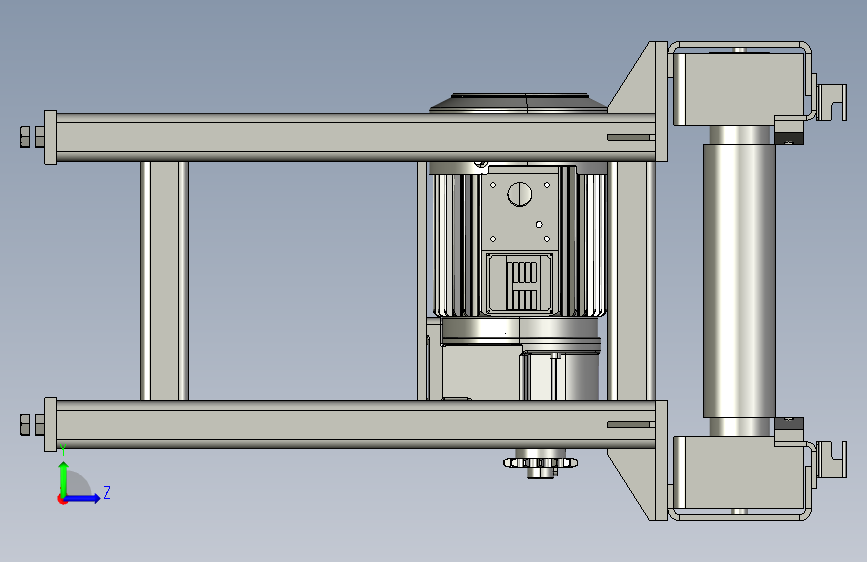Select the left vertical cross member
The image size is (867, 562).
click(164, 281)
